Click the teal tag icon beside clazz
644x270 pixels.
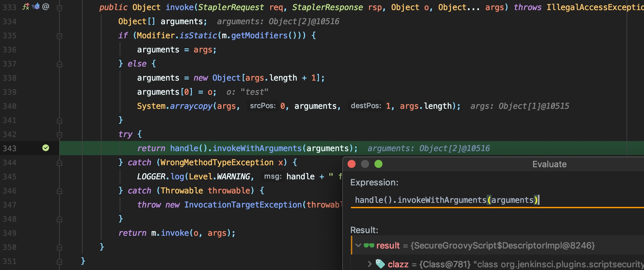[380, 264]
